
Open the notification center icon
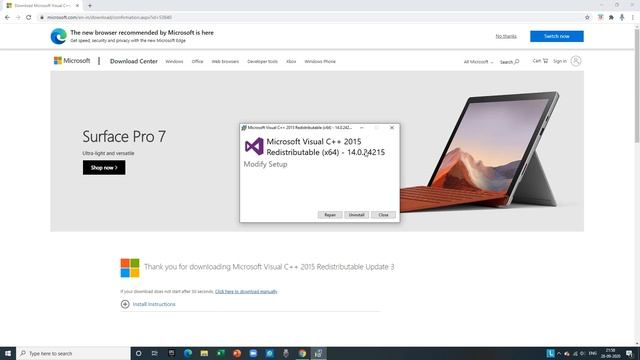(629, 353)
